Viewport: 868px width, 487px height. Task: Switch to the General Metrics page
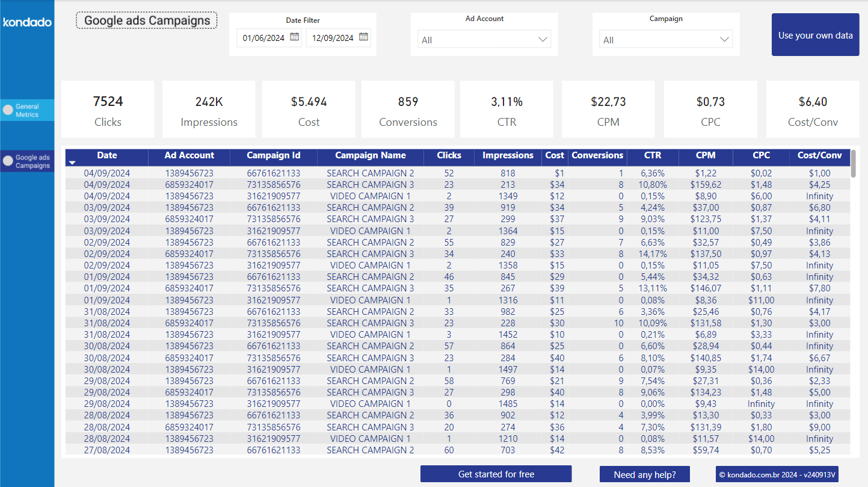point(27,109)
